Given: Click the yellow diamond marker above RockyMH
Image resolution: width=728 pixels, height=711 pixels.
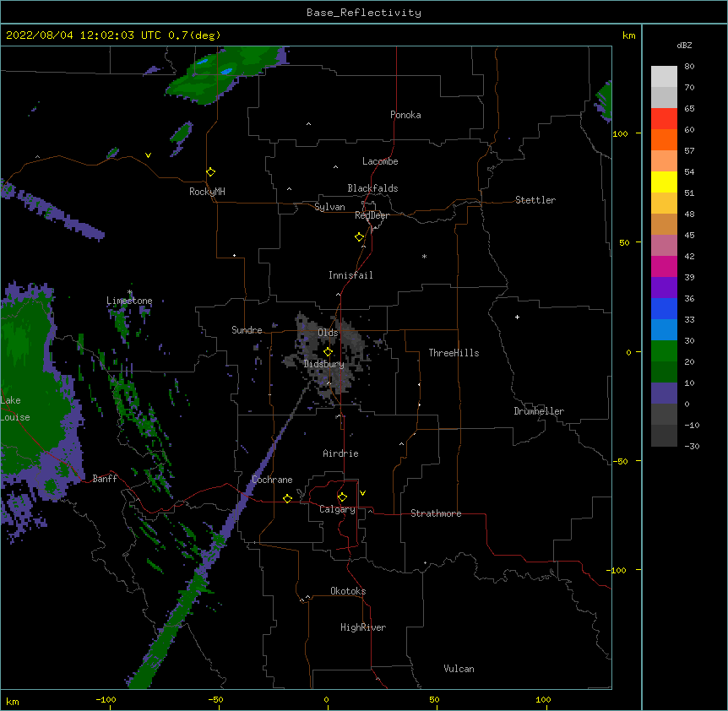Looking at the screenshot, I should click(x=211, y=172).
